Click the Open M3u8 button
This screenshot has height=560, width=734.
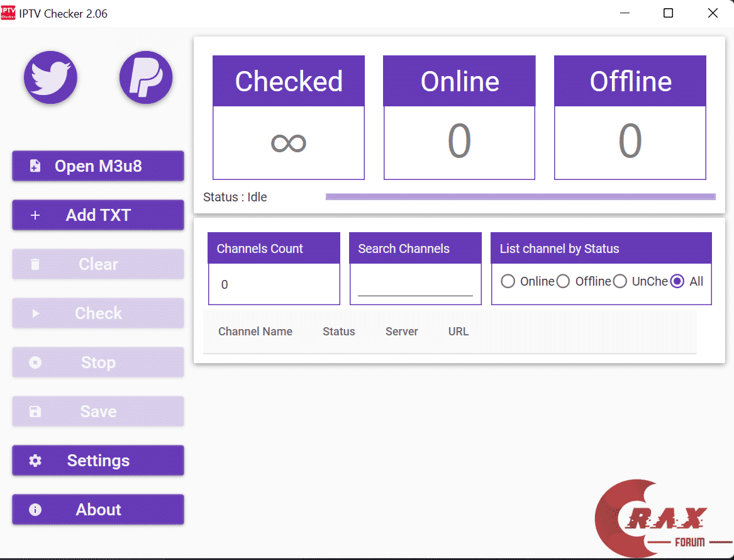tap(98, 165)
